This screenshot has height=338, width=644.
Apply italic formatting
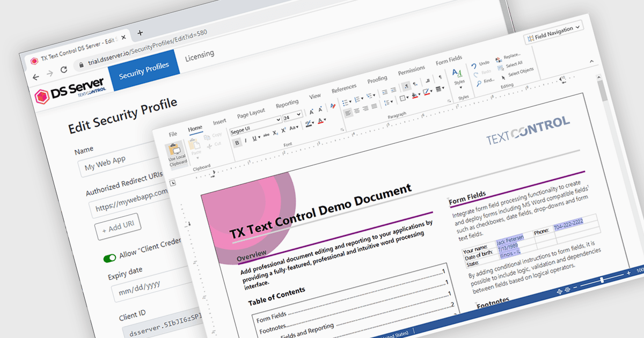[x=246, y=141]
